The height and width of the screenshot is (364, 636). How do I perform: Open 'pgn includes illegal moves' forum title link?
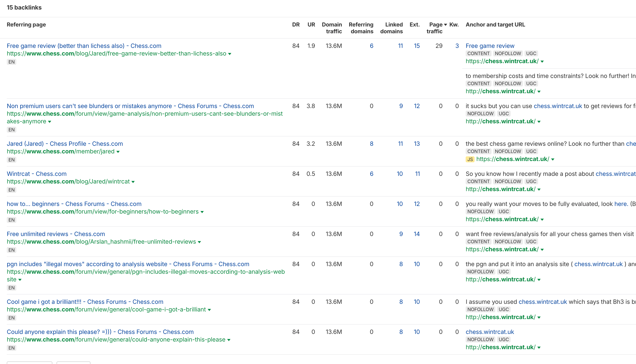(x=128, y=264)
